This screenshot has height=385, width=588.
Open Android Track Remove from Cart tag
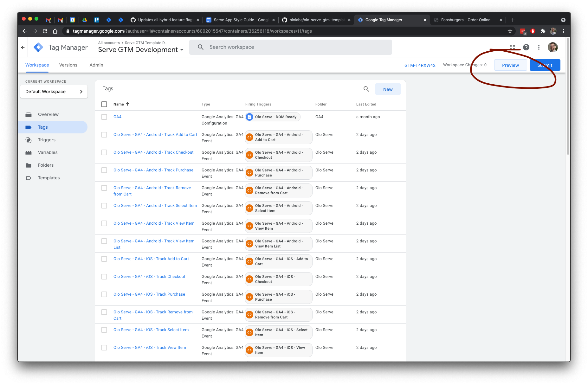(152, 191)
